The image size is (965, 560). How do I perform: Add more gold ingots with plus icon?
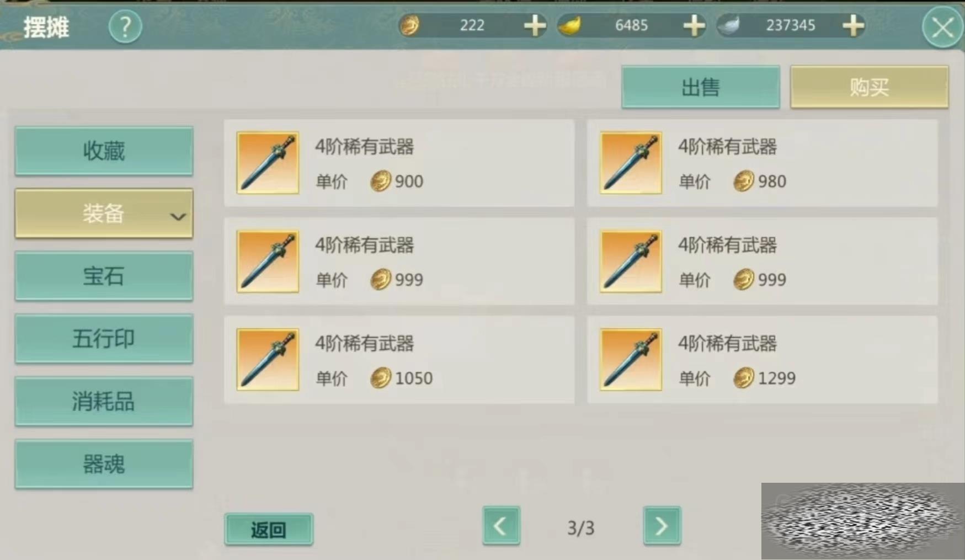point(694,25)
